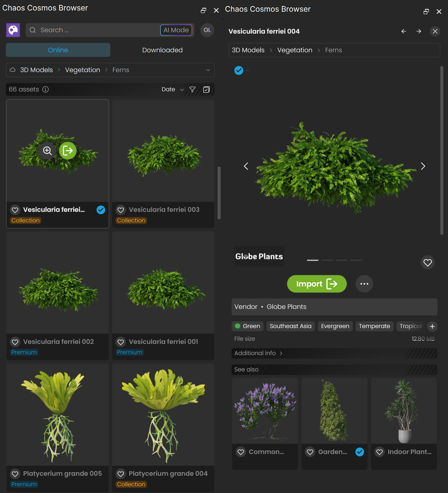Favorite Platycerium grande 004 card
This screenshot has width=448, height=493.
[x=121, y=474]
